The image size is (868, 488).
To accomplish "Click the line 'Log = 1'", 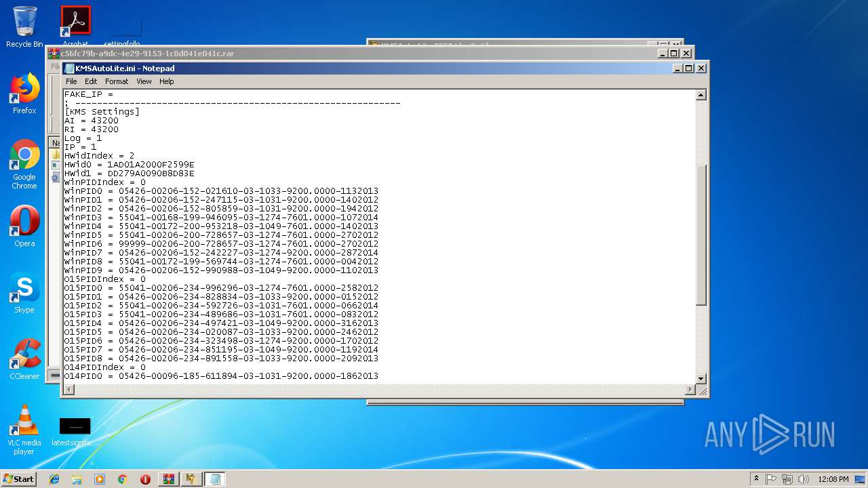I will pos(83,138).
